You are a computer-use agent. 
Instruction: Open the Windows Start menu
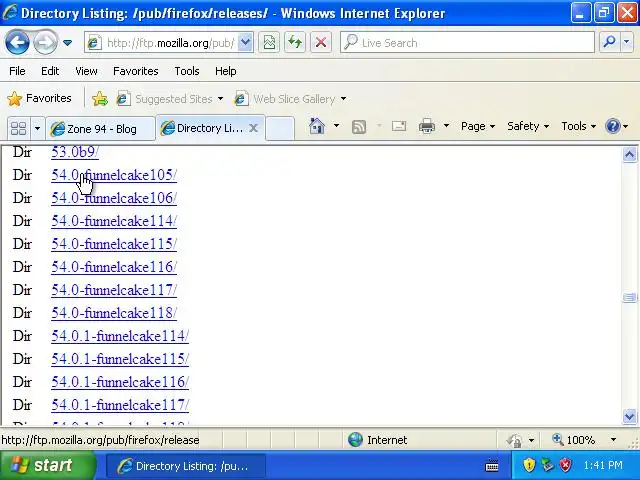tap(48, 465)
